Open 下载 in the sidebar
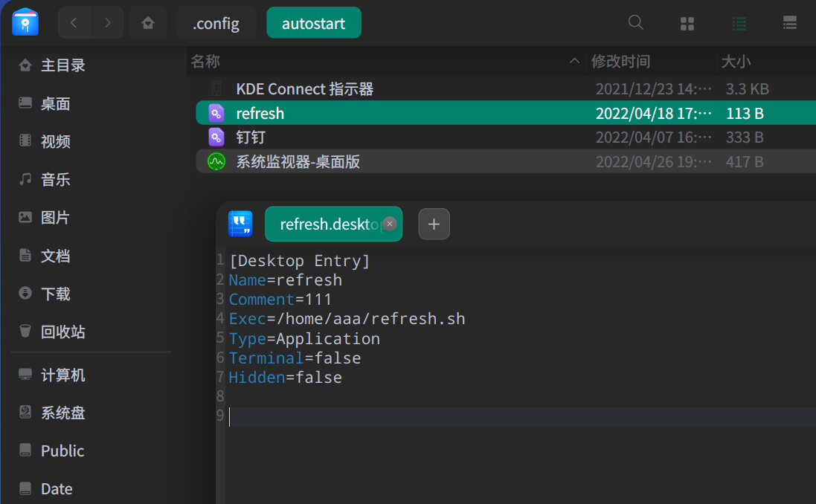This screenshot has width=816, height=504. [x=56, y=294]
